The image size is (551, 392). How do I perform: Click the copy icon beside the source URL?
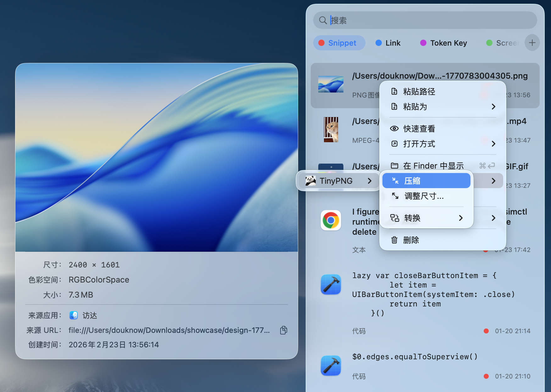(283, 330)
